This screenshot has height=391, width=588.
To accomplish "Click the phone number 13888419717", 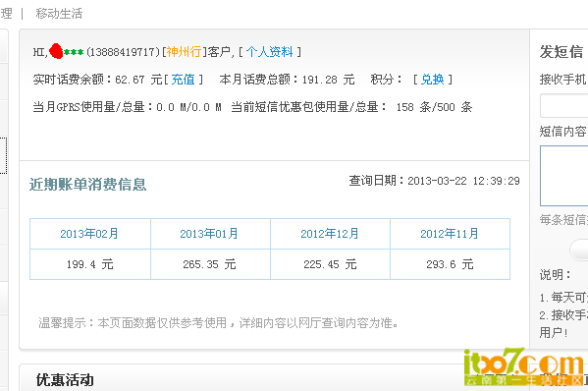I will [x=123, y=52].
